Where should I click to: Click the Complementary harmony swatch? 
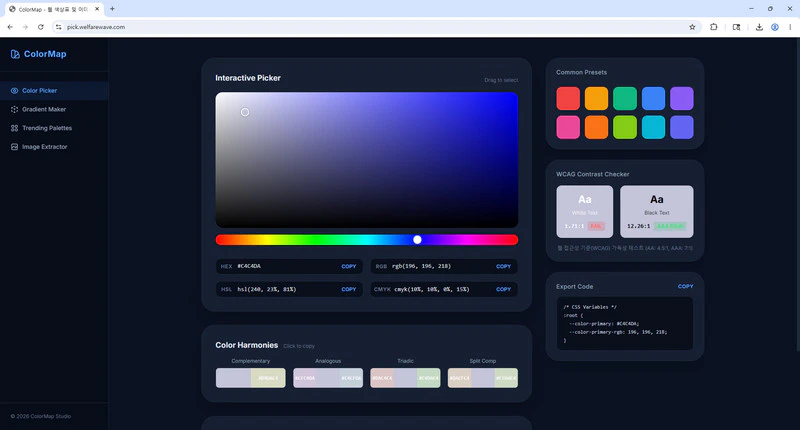point(251,378)
